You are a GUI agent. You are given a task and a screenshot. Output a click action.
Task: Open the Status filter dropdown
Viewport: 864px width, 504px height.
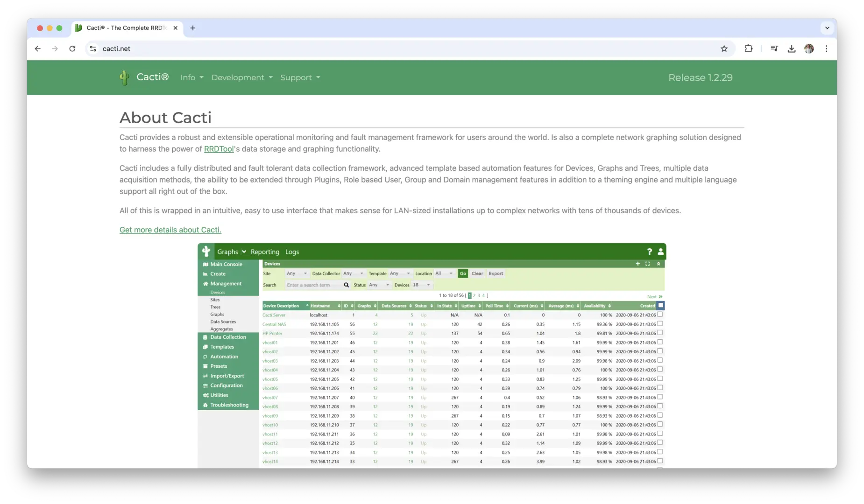click(379, 285)
